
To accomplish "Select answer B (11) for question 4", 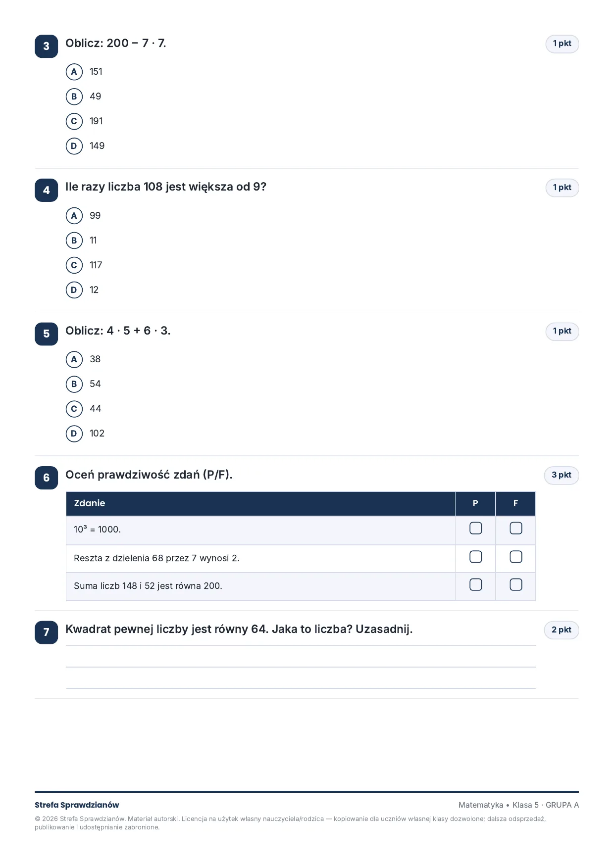I will point(74,241).
